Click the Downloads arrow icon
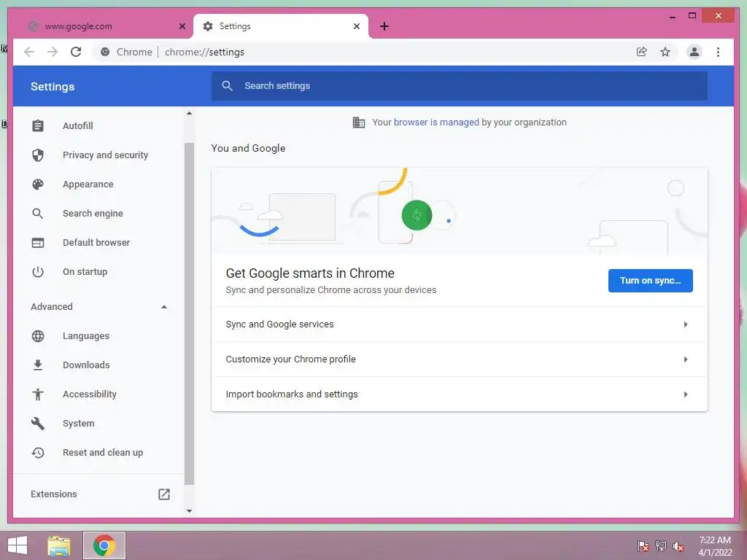Image resolution: width=747 pixels, height=560 pixels. click(38, 365)
